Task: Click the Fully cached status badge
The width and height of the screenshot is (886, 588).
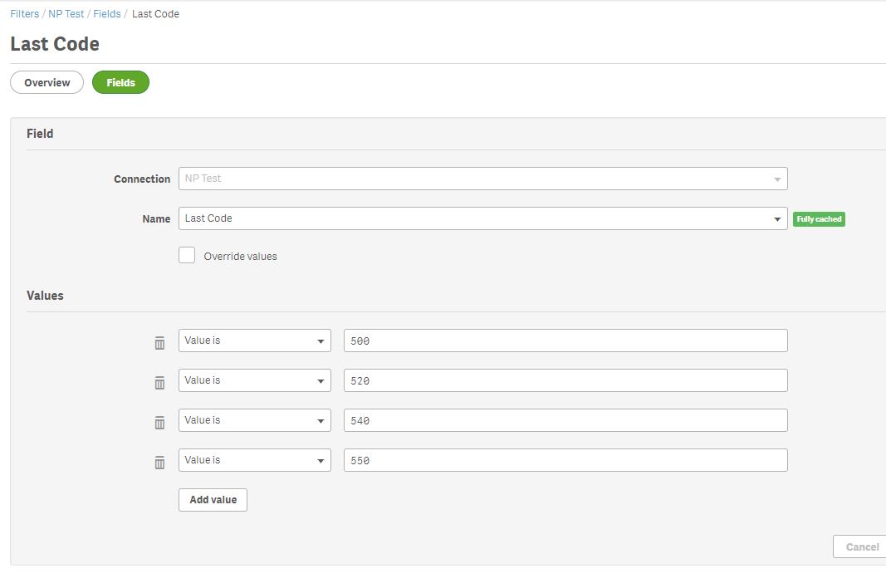Action: coord(819,219)
